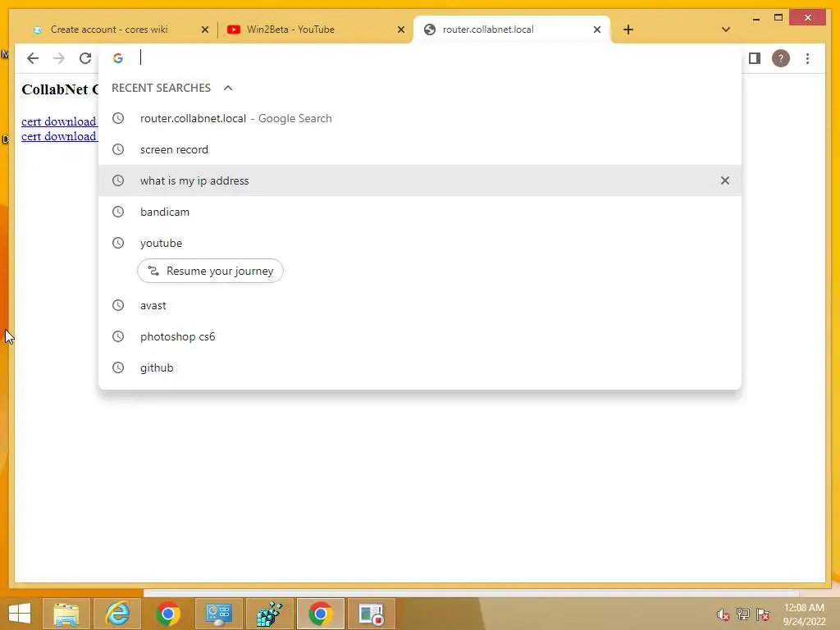Pick the 'bandicam' recent search
The image size is (840, 630).
click(x=420, y=212)
